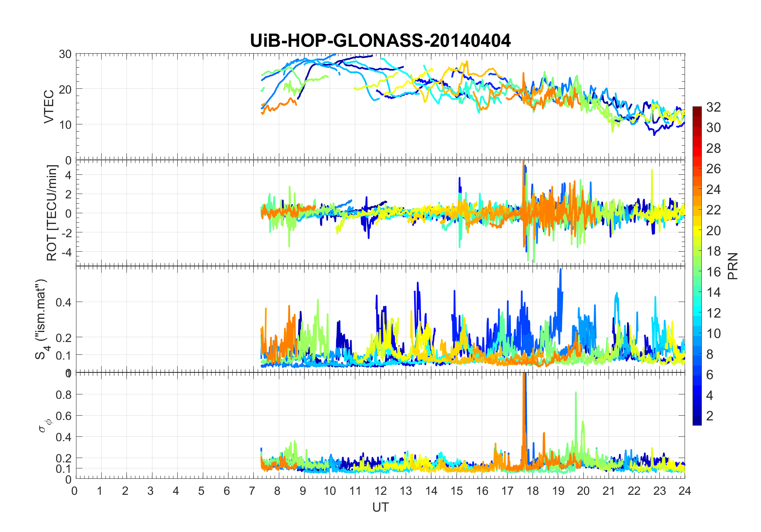This screenshot has height=532, width=761.
Task: Click UT x-axis tick 1
Action: click(x=100, y=491)
